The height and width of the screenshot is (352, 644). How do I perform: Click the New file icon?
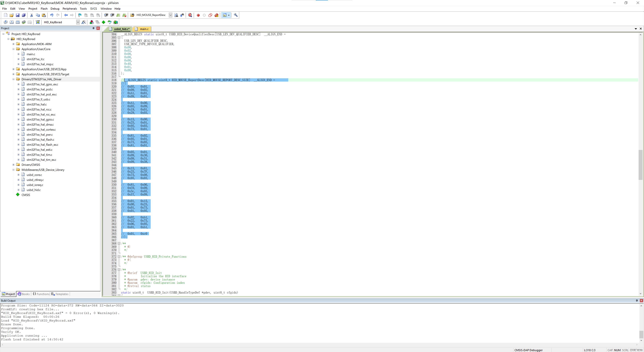click(6, 15)
